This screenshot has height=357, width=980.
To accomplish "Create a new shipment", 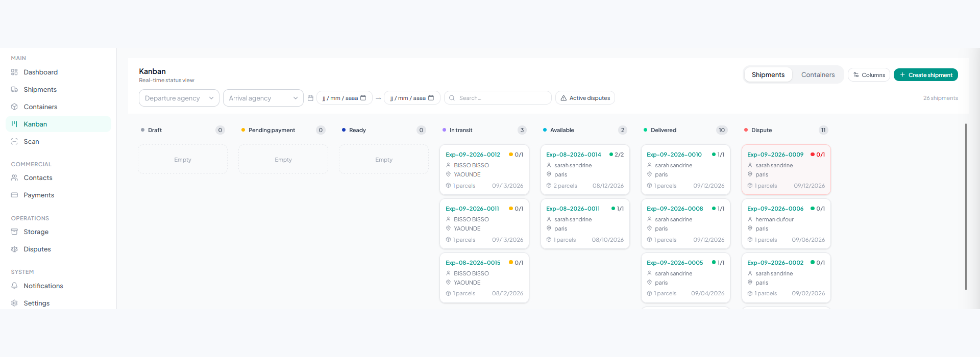I will (926, 74).
